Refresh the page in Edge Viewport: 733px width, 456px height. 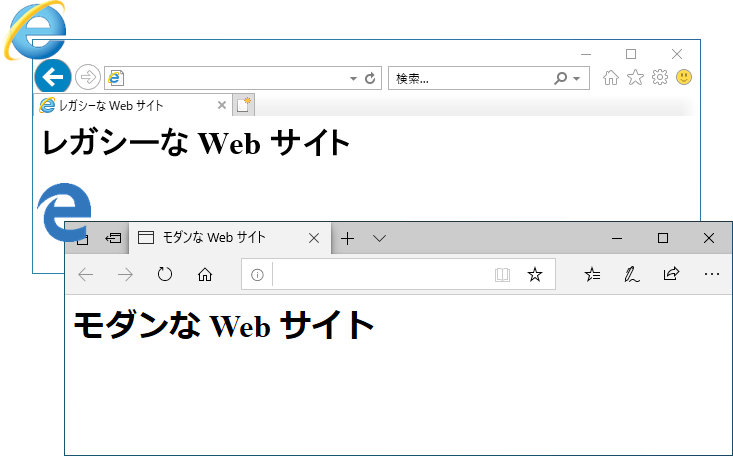pos(165,274)
